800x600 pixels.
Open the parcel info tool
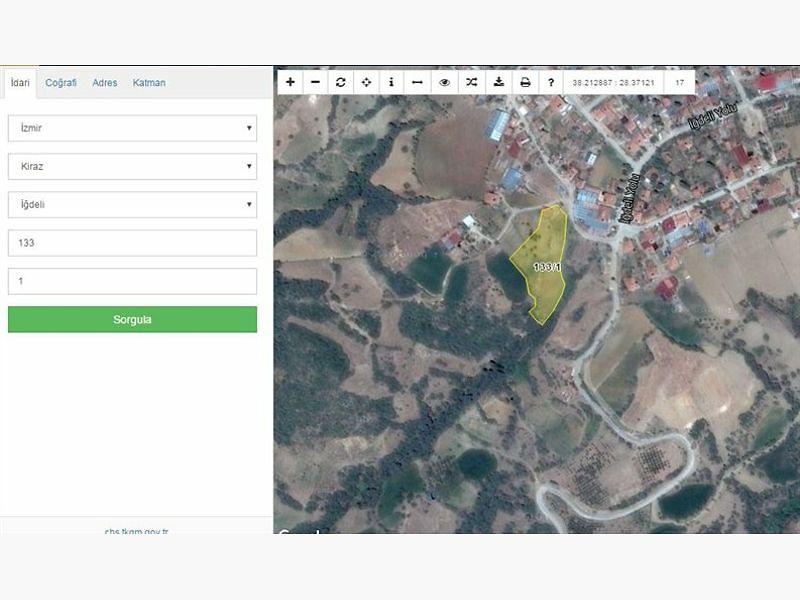click(x=391, y=82)
